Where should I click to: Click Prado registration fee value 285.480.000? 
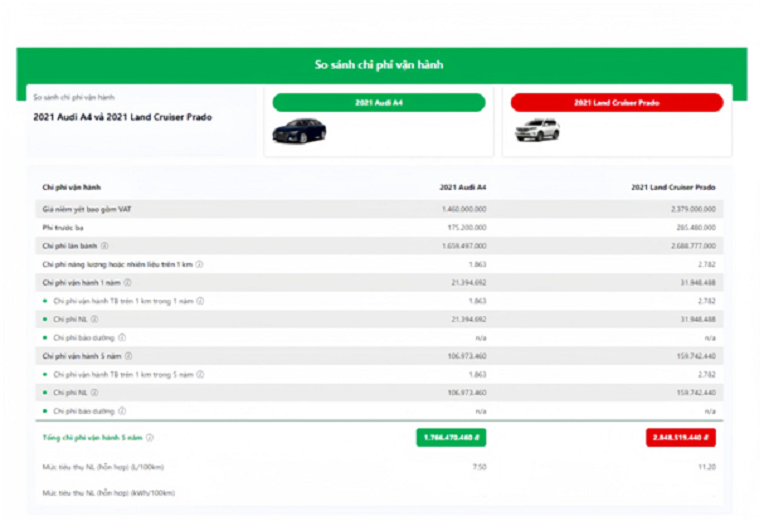[696, 228]
